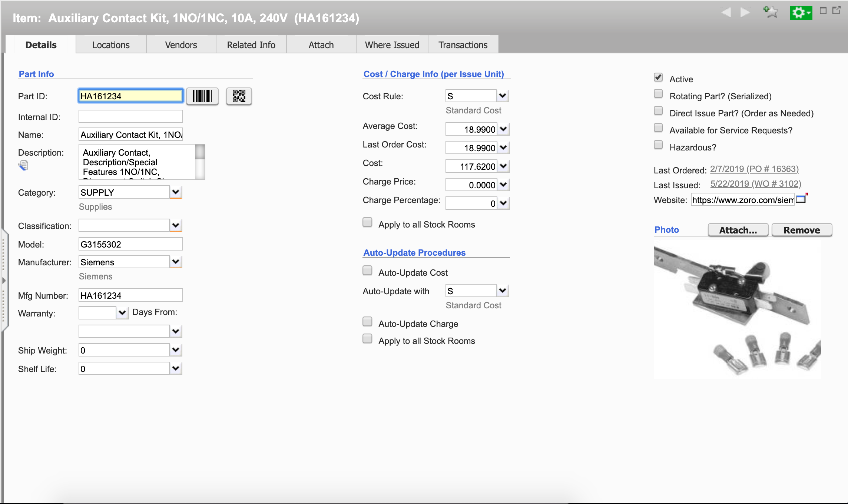The image size is (848, 504).
Task: Expand the Category dropdown showing SUPPLY
Action: (176, 192)
